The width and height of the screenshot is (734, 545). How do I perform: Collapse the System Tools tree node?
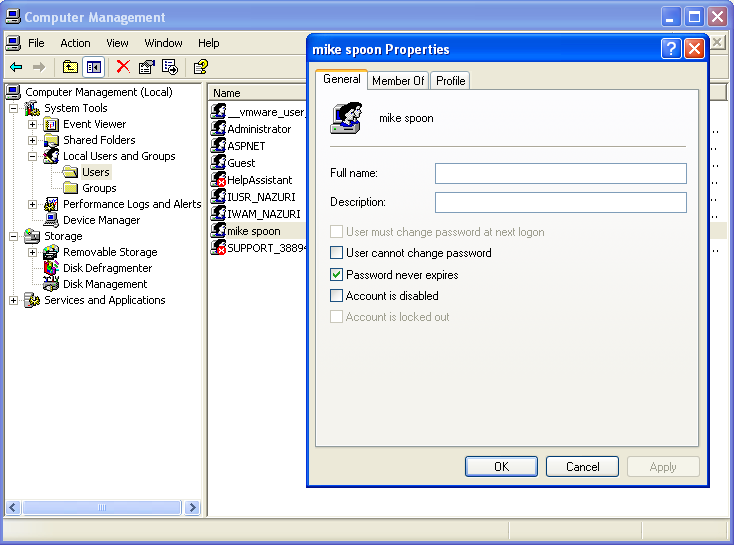click(14, 109)
